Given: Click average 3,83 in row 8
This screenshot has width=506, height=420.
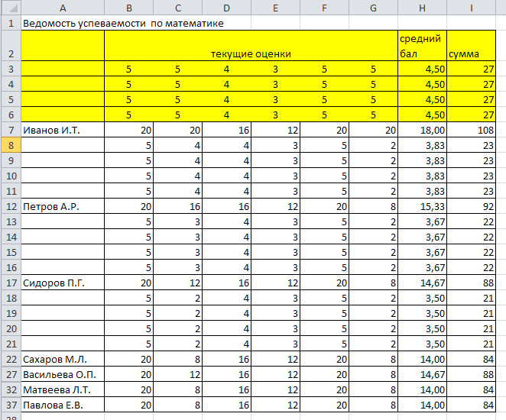Looking at the screenshot, I should (423, 145).
